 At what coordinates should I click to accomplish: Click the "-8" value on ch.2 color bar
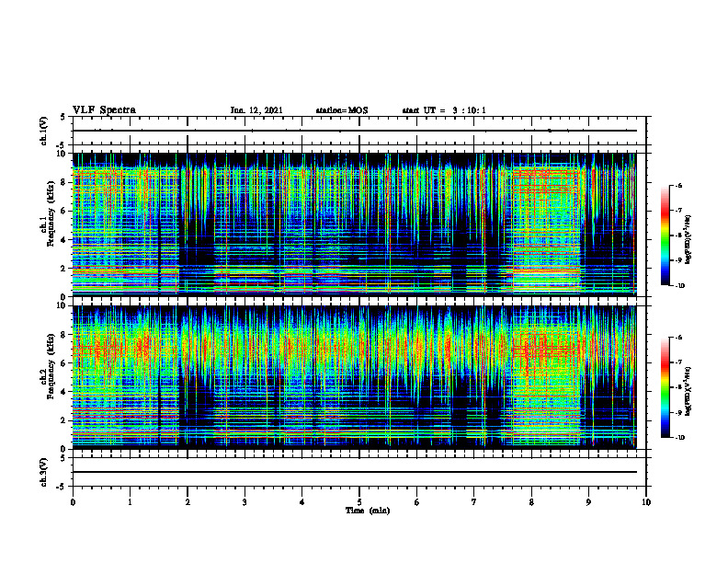pos(678,387)
